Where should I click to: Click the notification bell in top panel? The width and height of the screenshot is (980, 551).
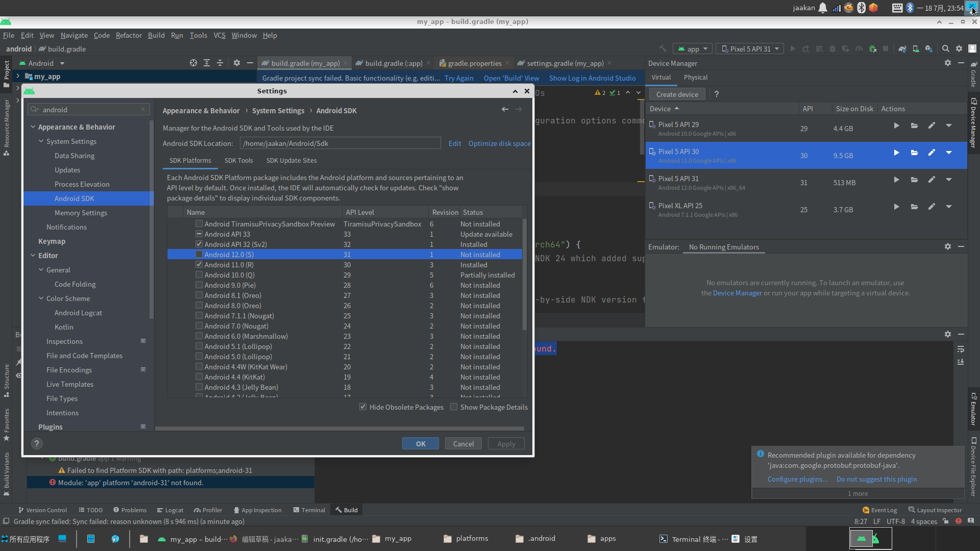coord(823,8)
